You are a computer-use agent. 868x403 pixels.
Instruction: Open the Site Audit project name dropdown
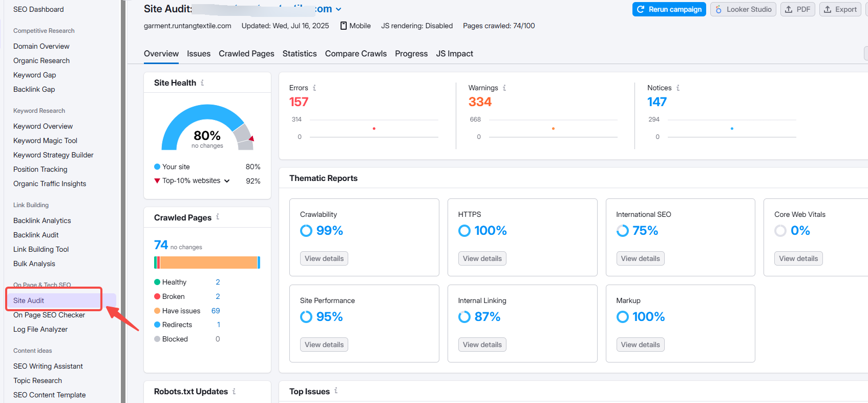click(x=338, y=9)
